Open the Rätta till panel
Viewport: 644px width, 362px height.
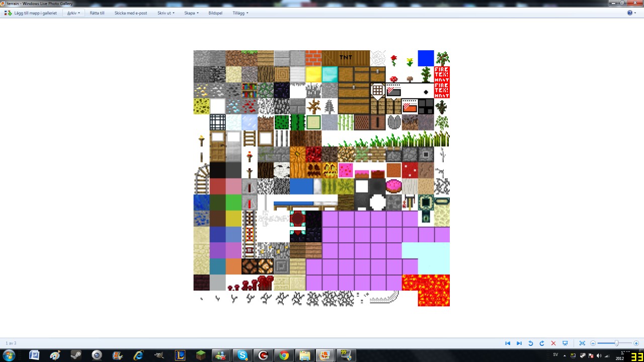coord(97,13)
